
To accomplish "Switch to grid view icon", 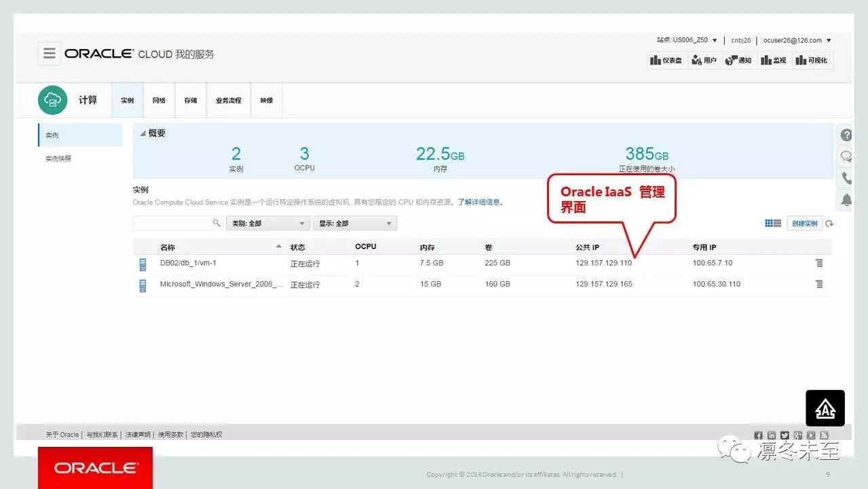I will 769,223.
